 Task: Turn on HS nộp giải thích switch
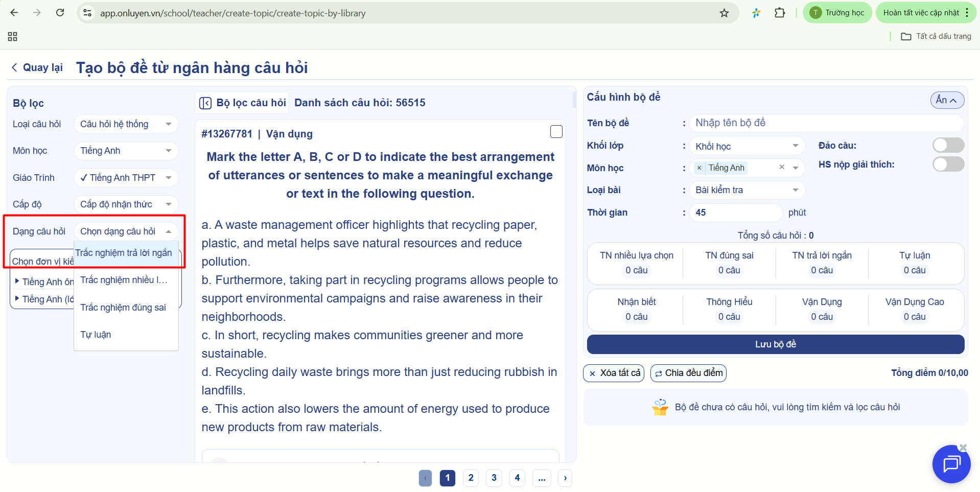948,165
